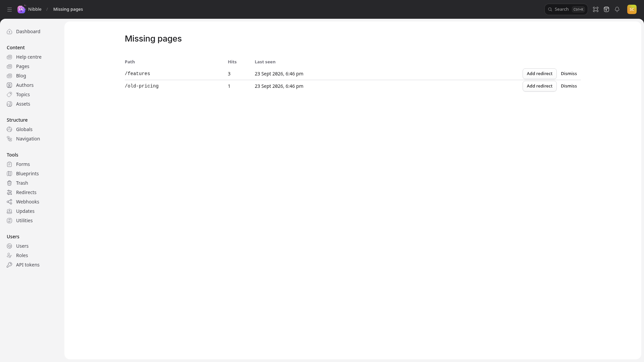The image size is (644, 362).
Task: Open the SC user avatar menu
Action: click(x=632, y=9)
